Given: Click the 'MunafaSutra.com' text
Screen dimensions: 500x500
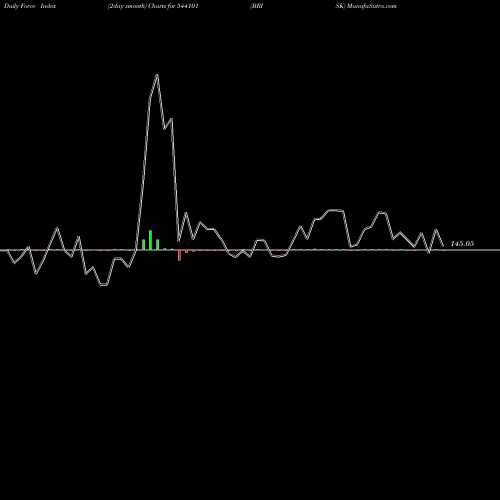Looking at the screenshot, I should coord(371,6).
